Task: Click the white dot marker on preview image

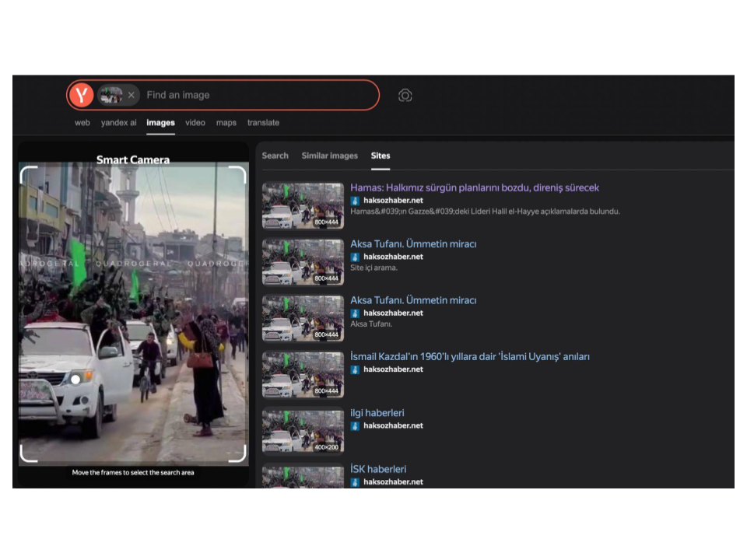Action: 75,379
